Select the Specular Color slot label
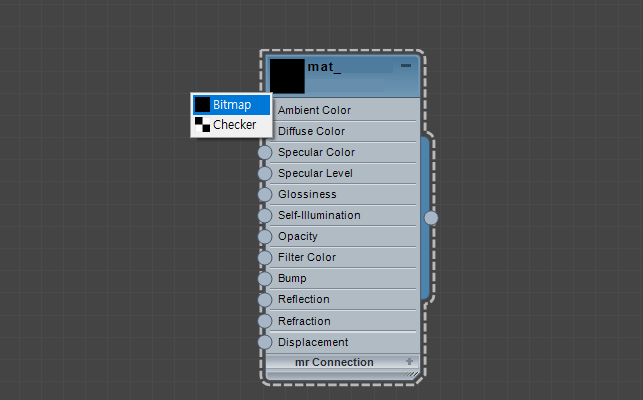 [x=316, y=152]
